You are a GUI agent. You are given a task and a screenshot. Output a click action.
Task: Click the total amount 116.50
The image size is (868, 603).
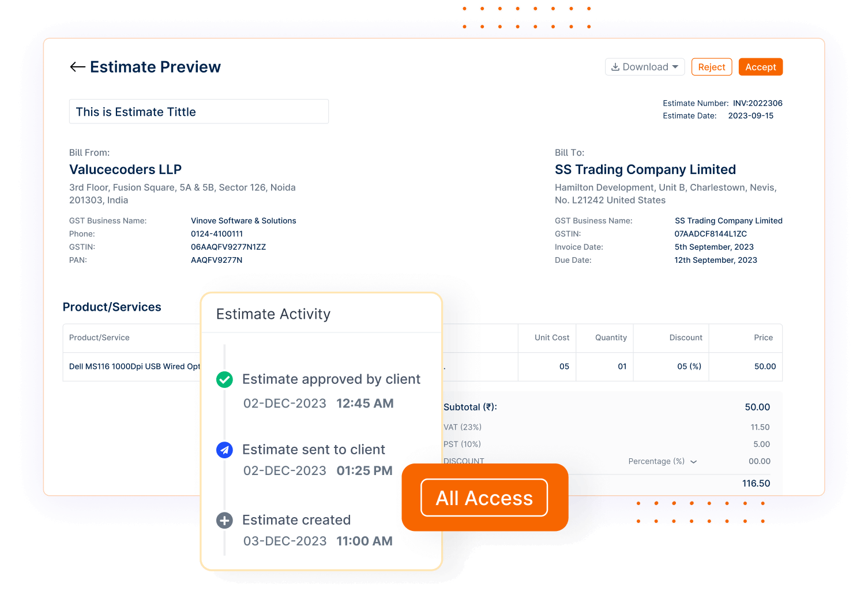(756, 483)
